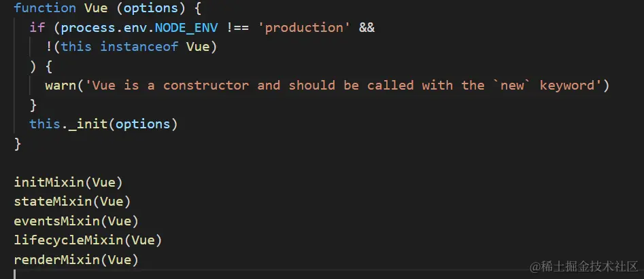
Task: Click the lifecycleMixin(Vue) call
Action: (x=88, y=240)
